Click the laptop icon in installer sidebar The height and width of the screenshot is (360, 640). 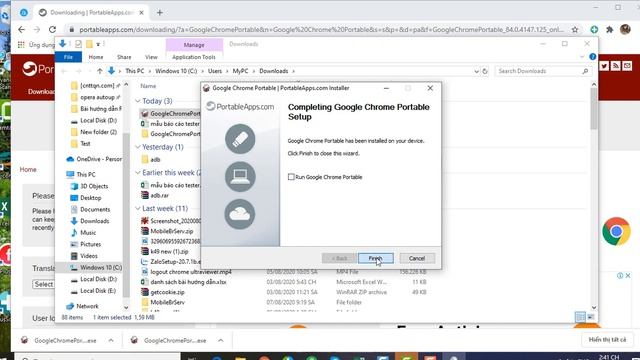tap(240, 176)
